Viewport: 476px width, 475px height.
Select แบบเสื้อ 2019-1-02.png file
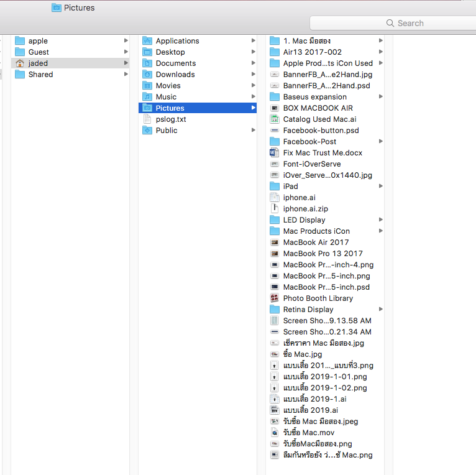click(326, 387)
